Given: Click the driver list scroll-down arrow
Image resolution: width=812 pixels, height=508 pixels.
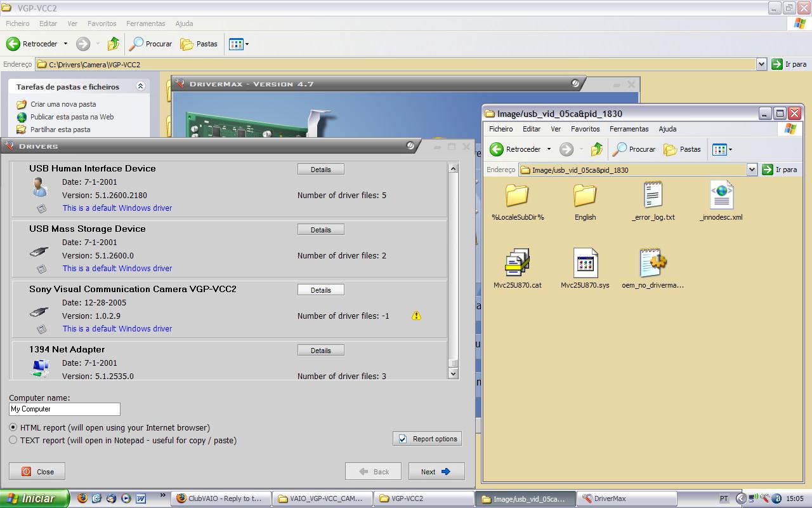Looking at the screenshot, I should tap(453, 374).
